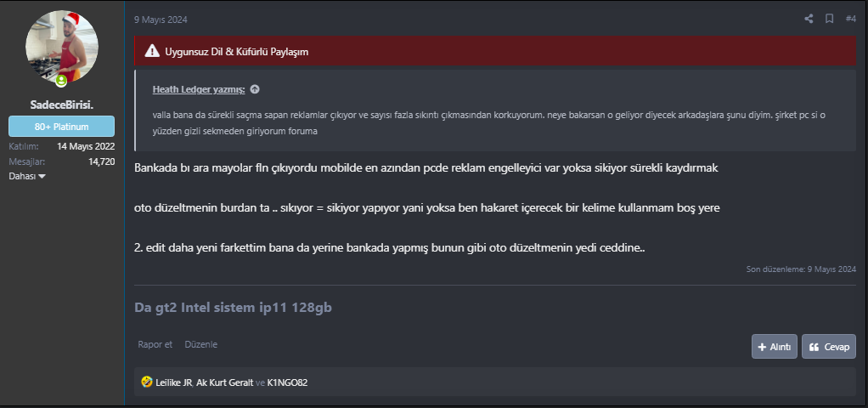Report post with Rapor et
The width and height of the screenshot is (868, 408).
(155, 344)
